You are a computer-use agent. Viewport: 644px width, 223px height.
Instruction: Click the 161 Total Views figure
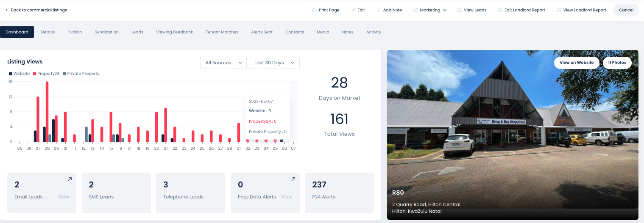pos(339,119)
